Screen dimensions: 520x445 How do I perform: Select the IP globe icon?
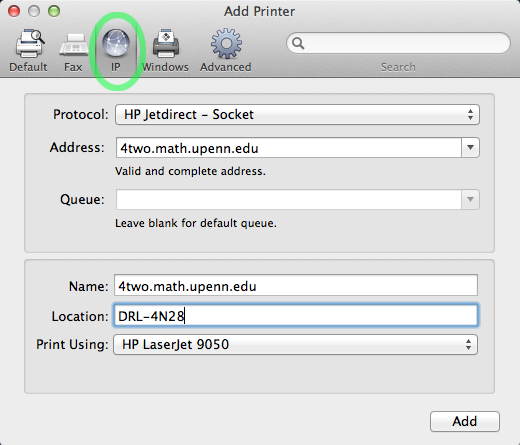[116, 43]
